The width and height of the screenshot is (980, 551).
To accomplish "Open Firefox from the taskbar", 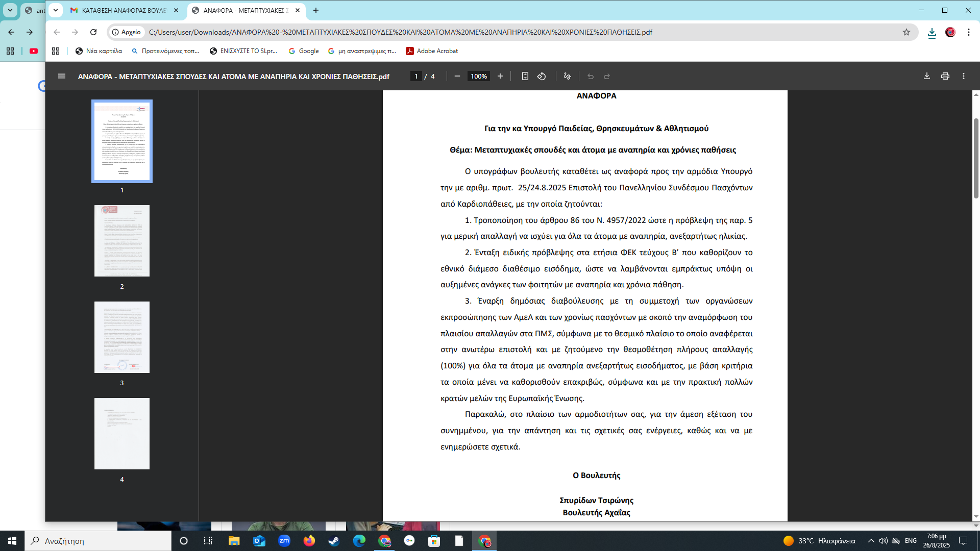I will tap(309, 541).
